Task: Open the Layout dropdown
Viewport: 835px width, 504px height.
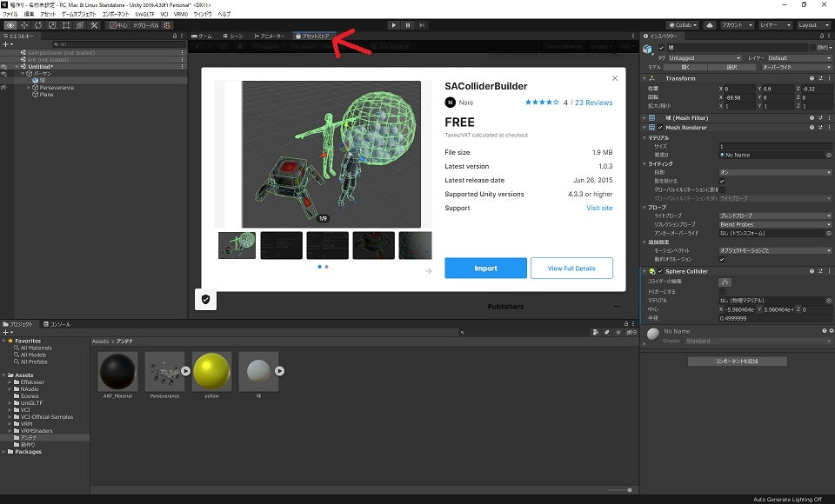Action: 812,25
